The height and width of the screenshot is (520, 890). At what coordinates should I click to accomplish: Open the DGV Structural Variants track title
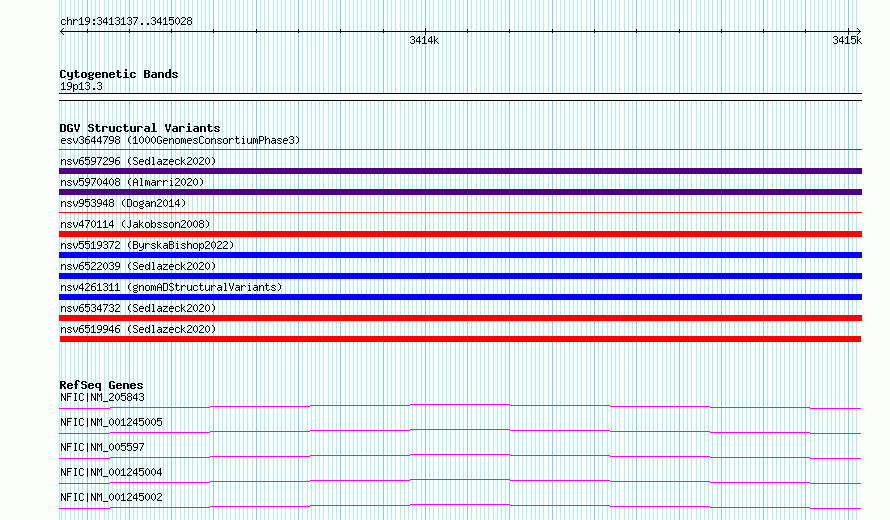pyautogui.click(x=140, y=128)
